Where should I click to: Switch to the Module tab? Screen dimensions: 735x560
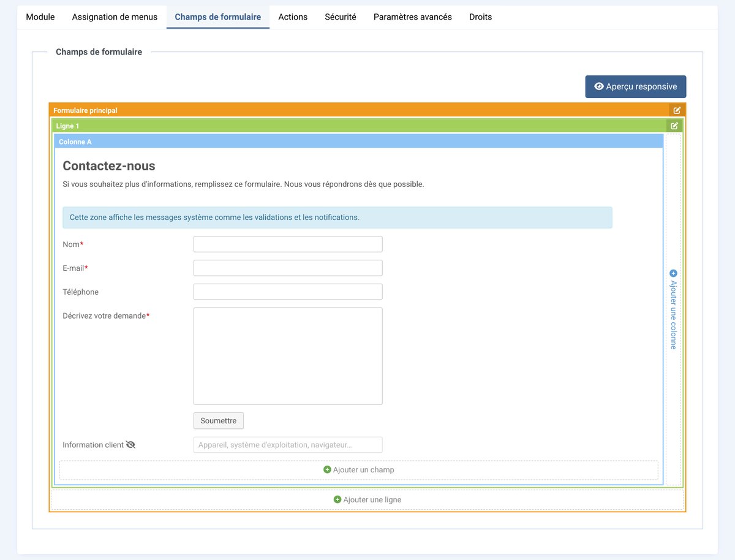click(40, 17)
